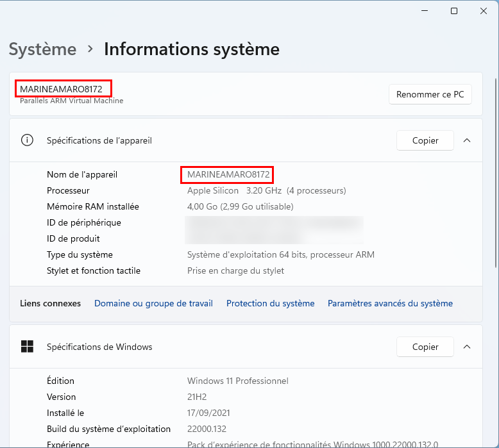The width and height of the screenshot is (499, 448).
Task: Click the Édition label
Action: 60,381
